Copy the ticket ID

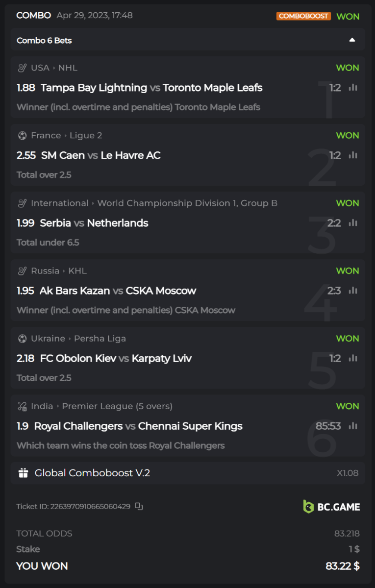(139, 506)
